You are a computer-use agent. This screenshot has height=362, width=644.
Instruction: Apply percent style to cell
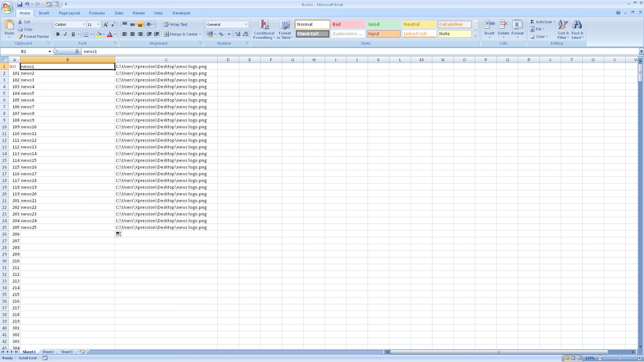click(x=221, y=34)
